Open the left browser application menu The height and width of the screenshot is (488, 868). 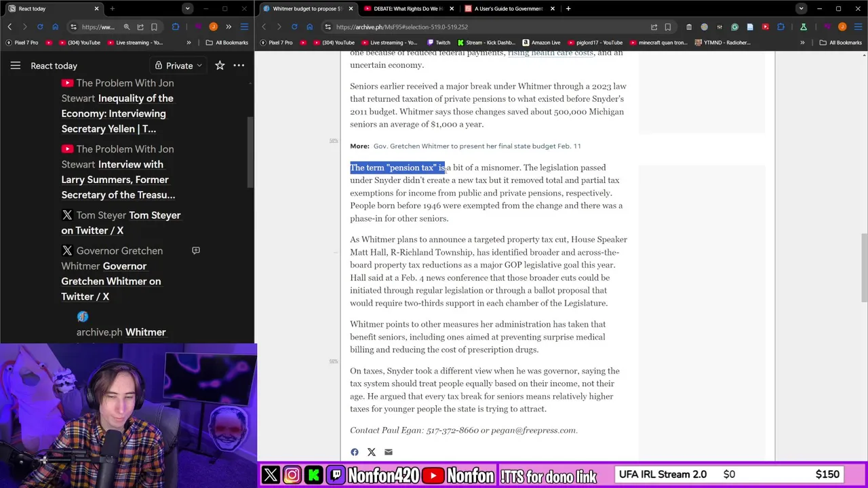pyautogui.click(x=244, y=27)
